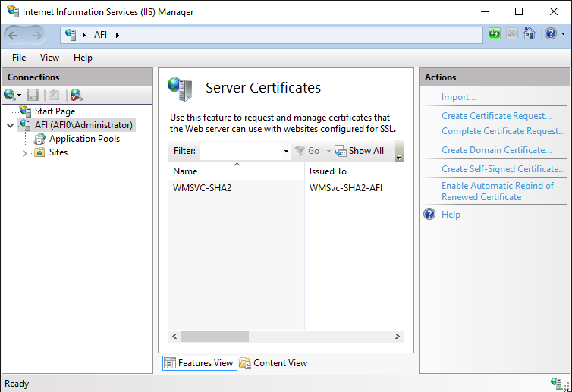572x392 pixels.
Task: Click the Features View icon
Action: [169, 363]
